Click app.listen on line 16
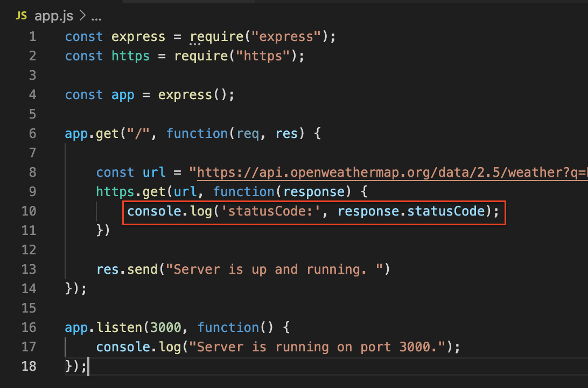 (103, 328)
